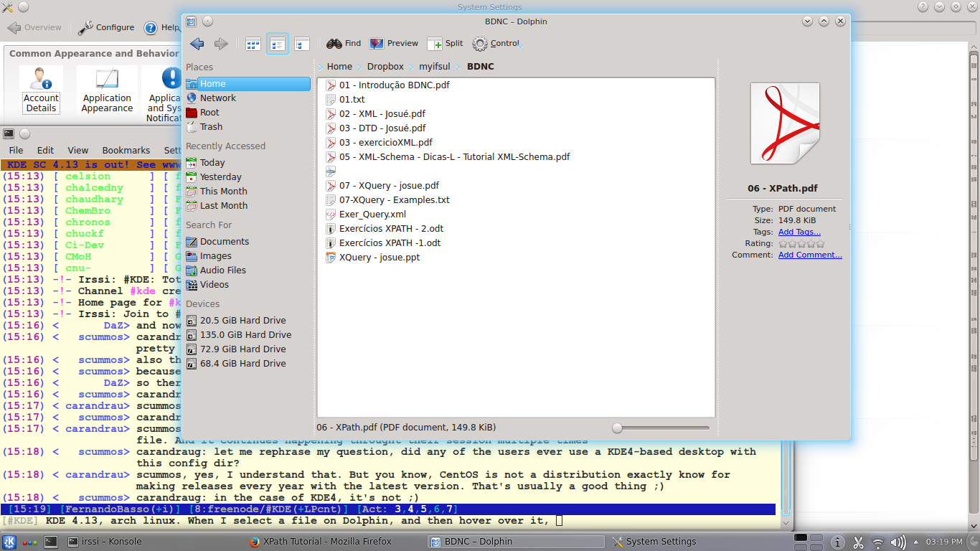Open Edit menu in Konsole
This screenshot has height=551, width=980.
point(46,151)
